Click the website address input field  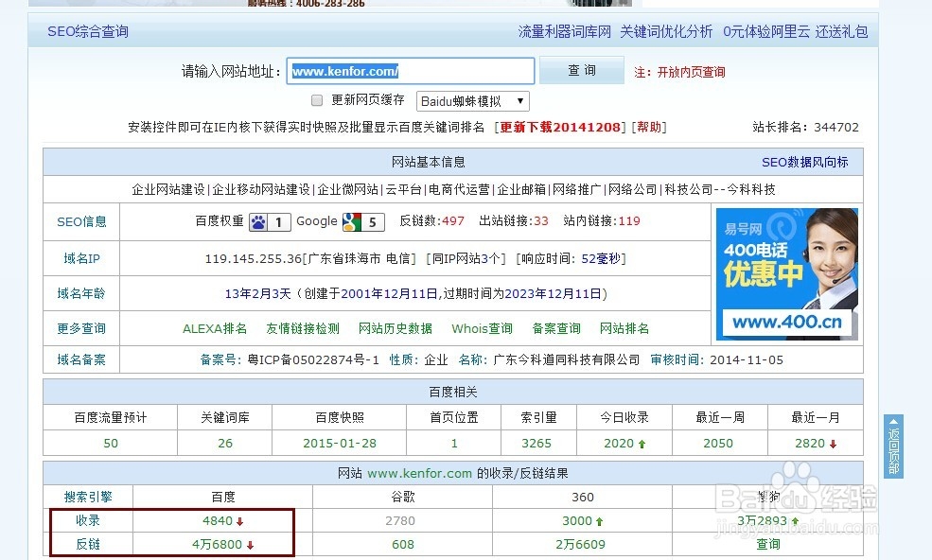click(x=411, y=70)
